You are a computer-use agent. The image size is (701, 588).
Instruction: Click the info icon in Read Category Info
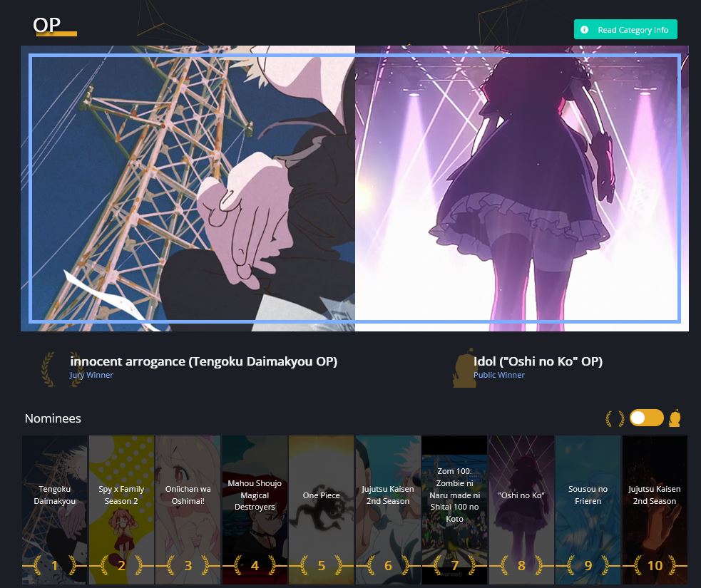pos(585,30)
